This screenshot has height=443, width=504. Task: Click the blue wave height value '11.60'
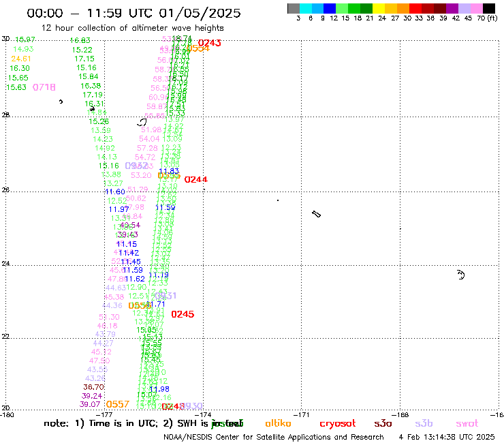pyautogui.click(x=115, y=192)
